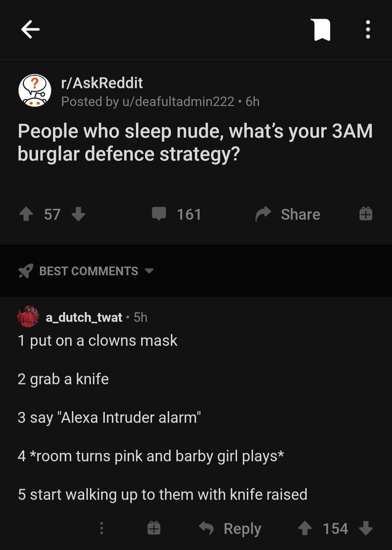Share the post with the arrow icon
392x550 pixels.
click(x=263, y=214)
